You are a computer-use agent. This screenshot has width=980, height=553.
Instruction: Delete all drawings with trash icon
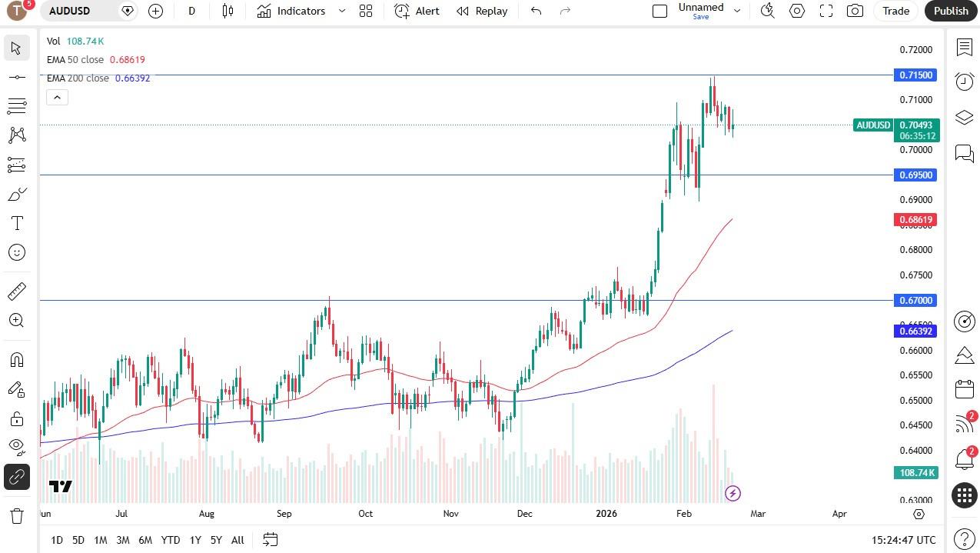pos(17,515)
